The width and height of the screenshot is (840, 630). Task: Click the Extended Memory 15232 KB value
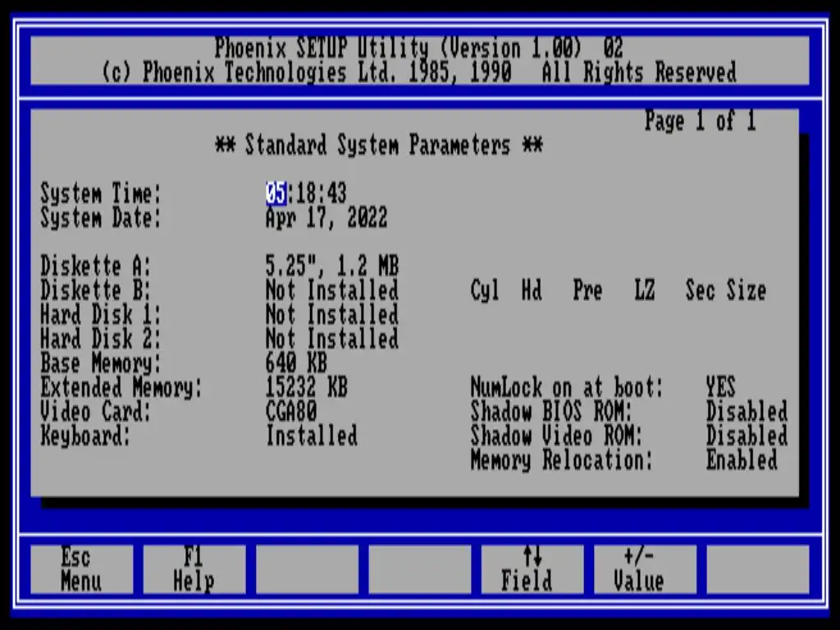pos(307,387)
